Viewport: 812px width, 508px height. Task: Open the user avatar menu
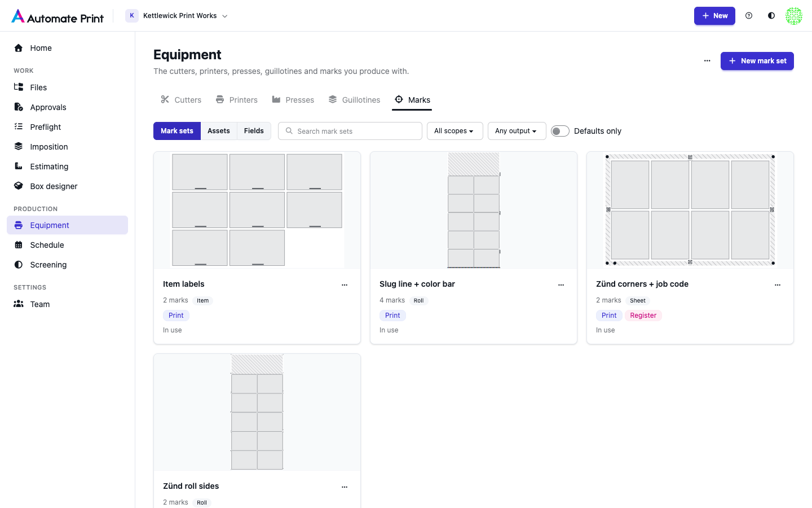(x=794, y=16)
